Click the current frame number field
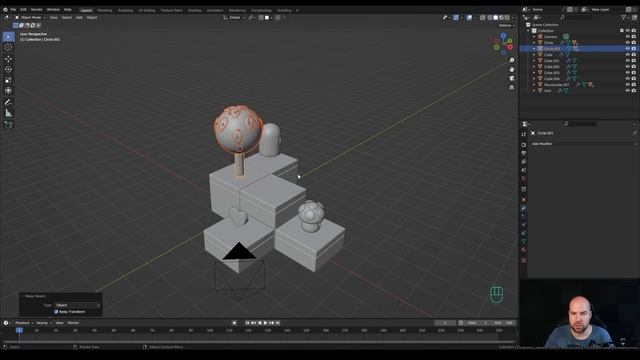Screen dimensions: 640x360 (x=445, y=323)
